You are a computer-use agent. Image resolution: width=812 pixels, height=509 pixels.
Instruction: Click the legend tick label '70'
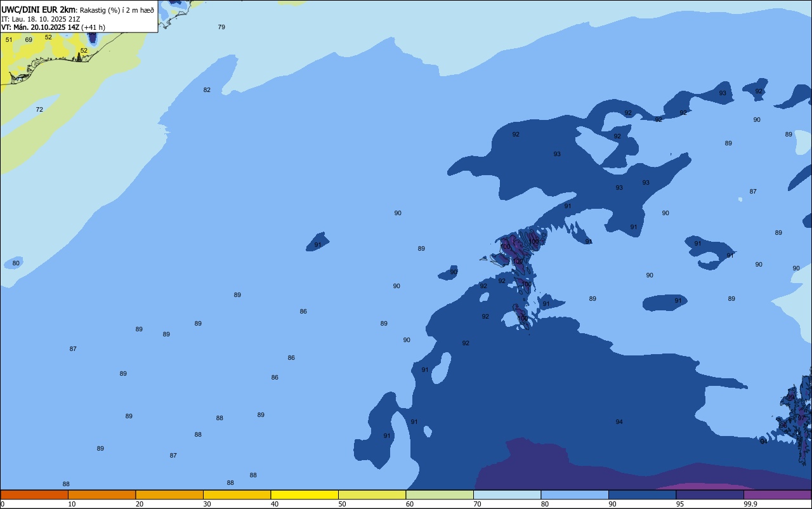point(477,504)
